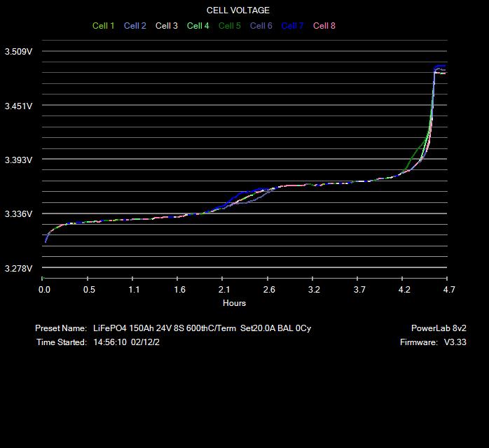
Task: Click the Time Started value 14:56:10
Action: tap(110, 342)
